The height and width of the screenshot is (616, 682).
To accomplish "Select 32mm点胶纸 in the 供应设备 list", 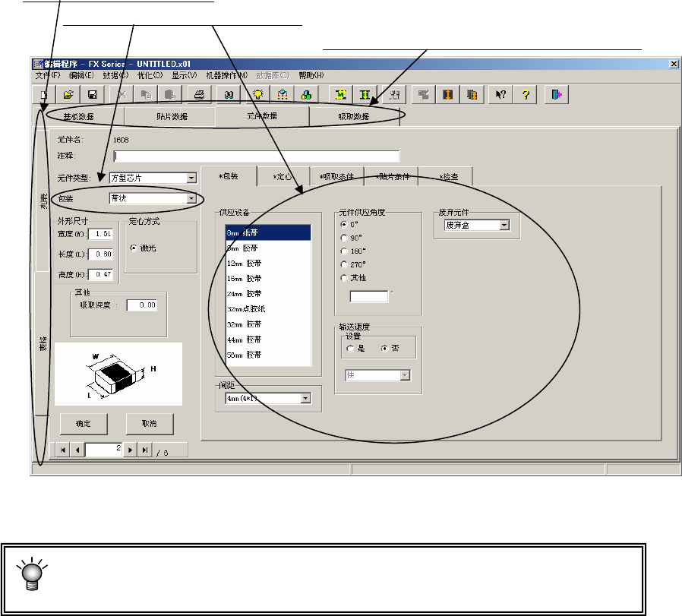I will 268,309.
